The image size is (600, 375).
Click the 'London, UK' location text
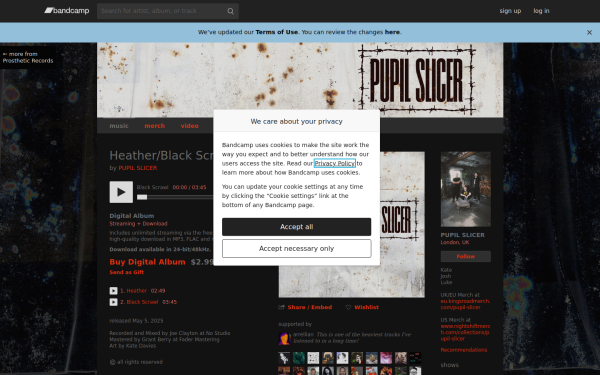coord(455,242)
